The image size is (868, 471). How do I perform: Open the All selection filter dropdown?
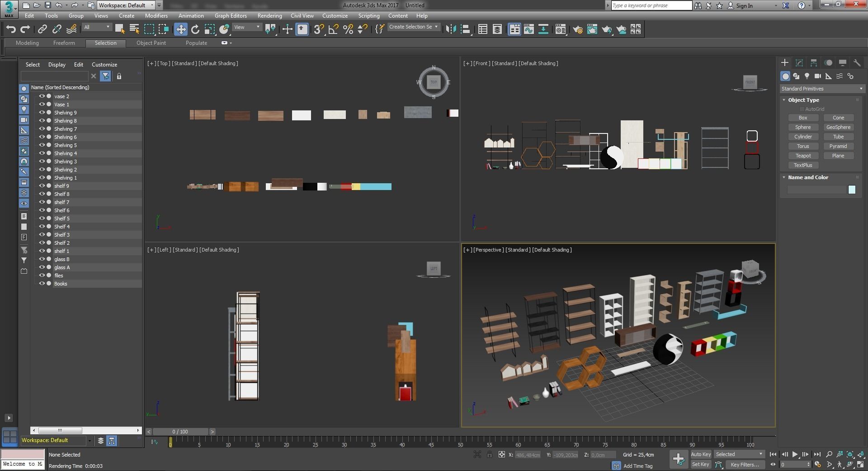97,27
